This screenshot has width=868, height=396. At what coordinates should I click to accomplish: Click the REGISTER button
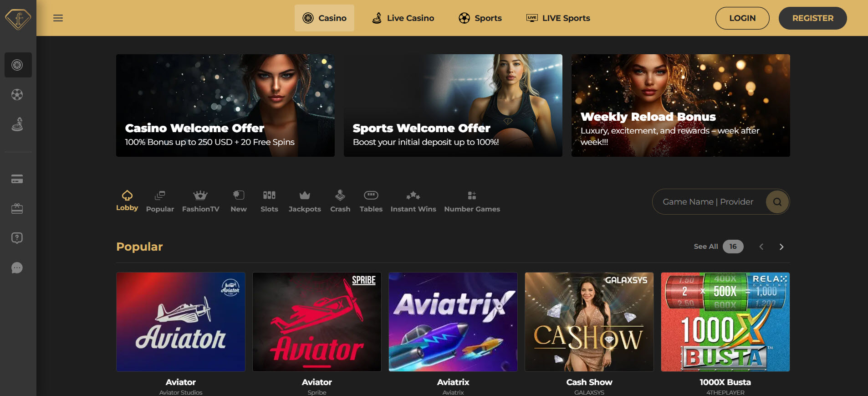(x=813, y=18)
